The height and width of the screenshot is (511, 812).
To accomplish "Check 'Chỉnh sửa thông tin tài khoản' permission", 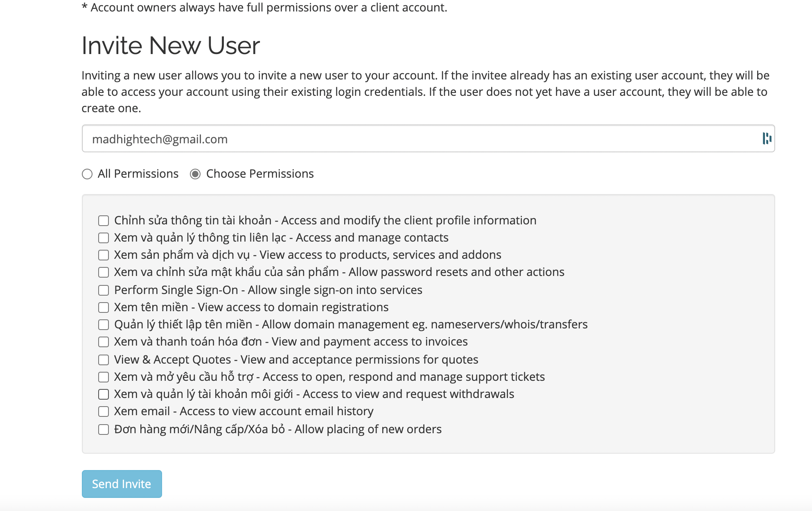I will tap(104, 221).
